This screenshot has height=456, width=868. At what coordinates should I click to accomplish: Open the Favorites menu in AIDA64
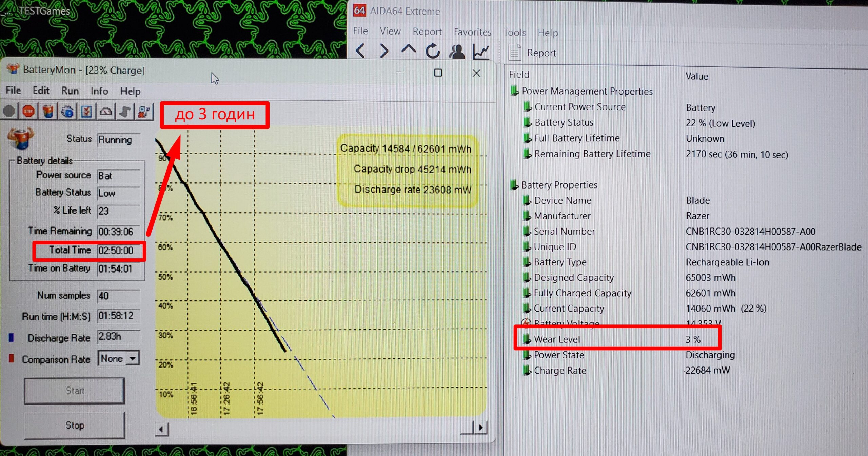[472, 32]
